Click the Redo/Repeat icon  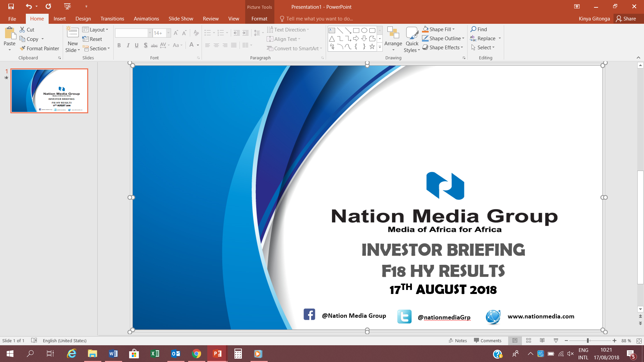click(48, 6)
